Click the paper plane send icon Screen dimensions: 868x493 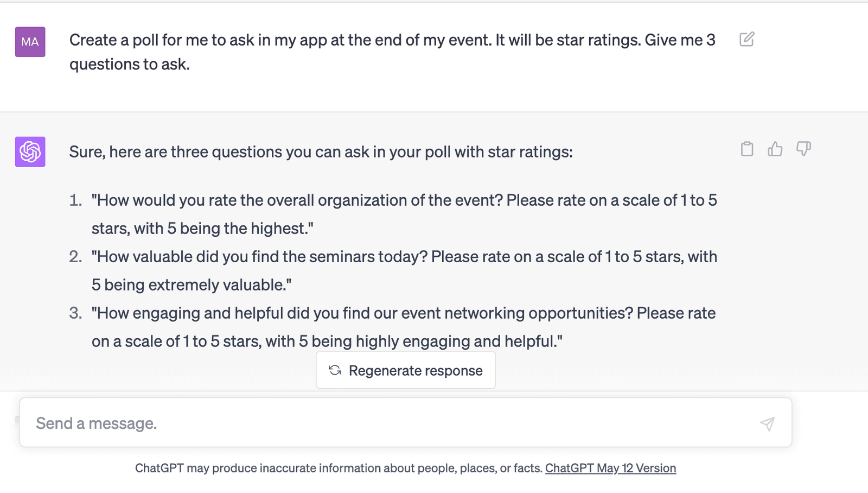pos(767,424)
